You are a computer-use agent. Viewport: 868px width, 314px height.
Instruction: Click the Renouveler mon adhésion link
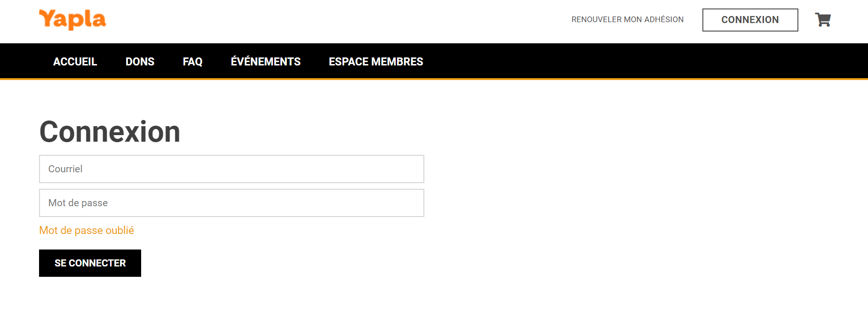627,20
